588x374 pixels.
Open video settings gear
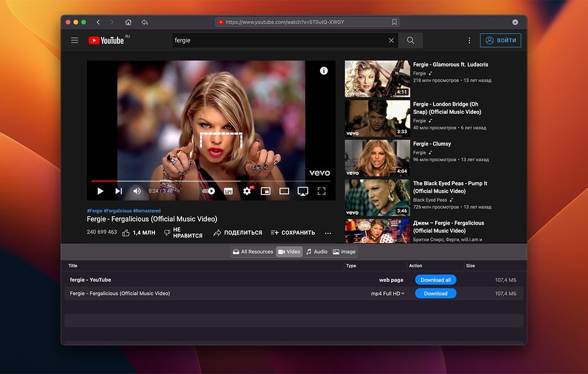pos(247,191)
